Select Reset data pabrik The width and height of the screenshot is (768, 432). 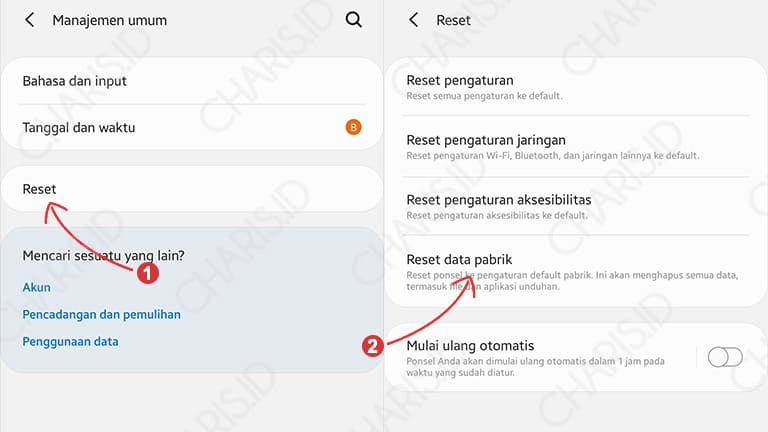tap(576, 271)
